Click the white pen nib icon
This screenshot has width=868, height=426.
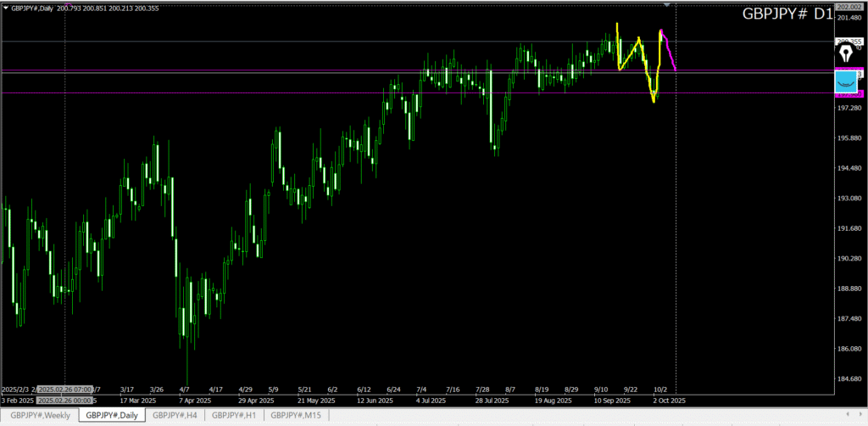click(845, 54)
